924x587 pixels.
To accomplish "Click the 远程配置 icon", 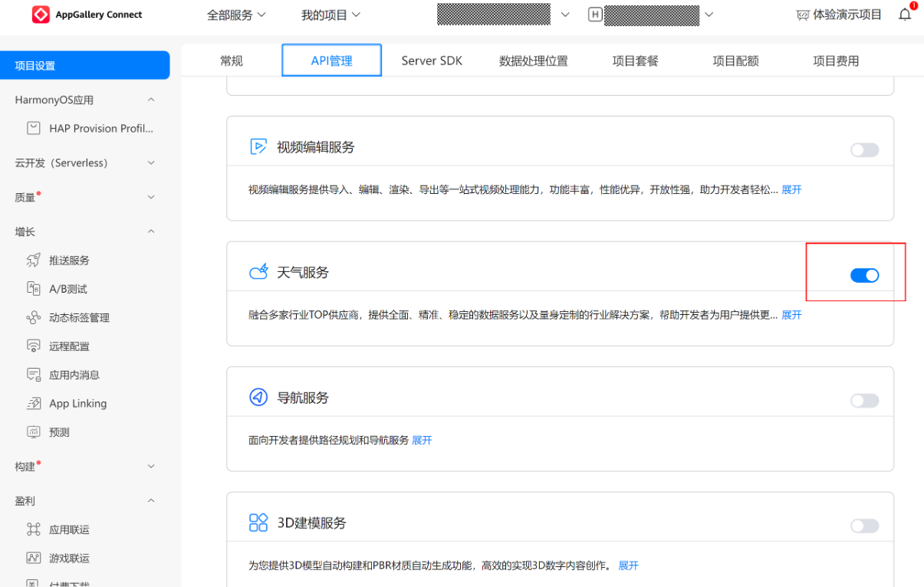I will (x=34, y=346).
